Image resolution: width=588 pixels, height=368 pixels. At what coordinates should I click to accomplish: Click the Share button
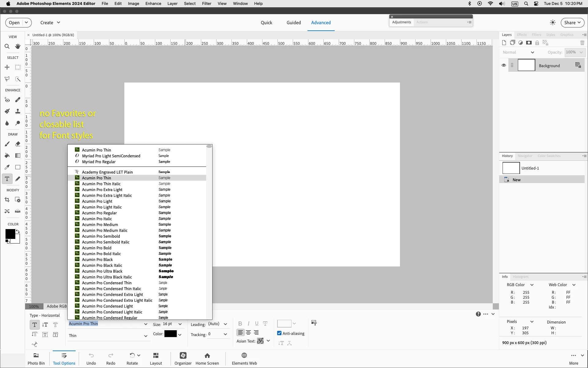pos(572,23)
